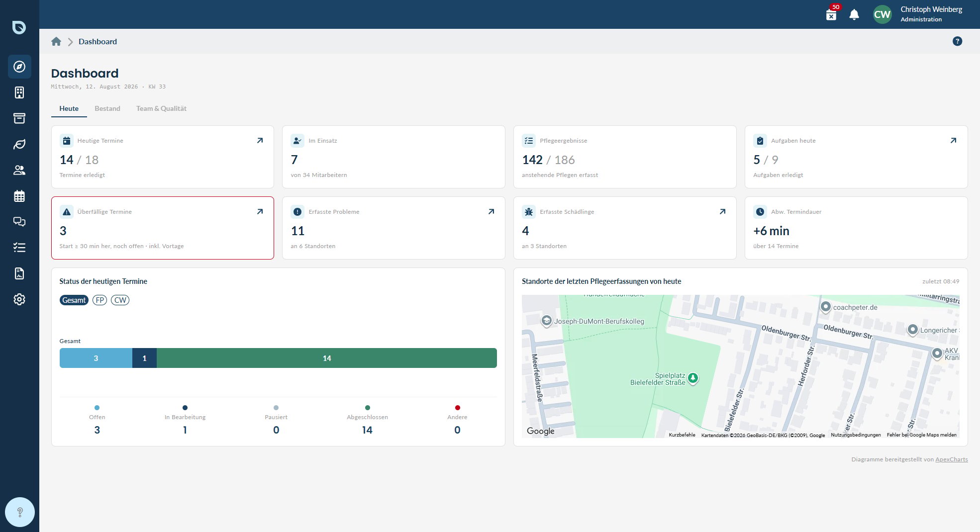
Task: Open the settings gear icon in sidebar
Action: pos(19,299)
